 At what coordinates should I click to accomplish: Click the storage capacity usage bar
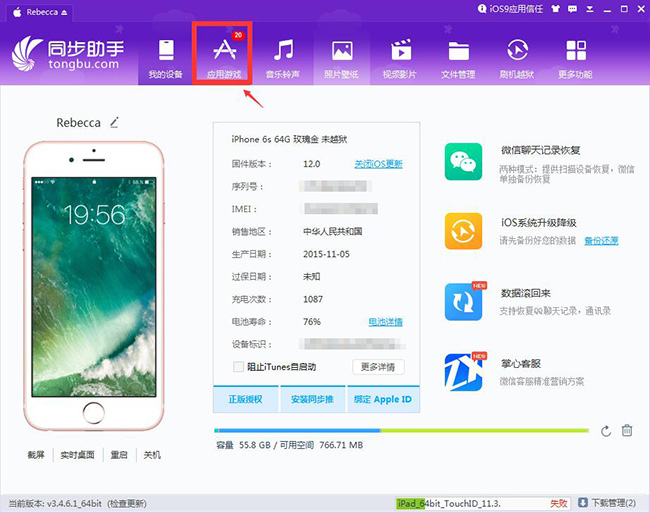401,431
